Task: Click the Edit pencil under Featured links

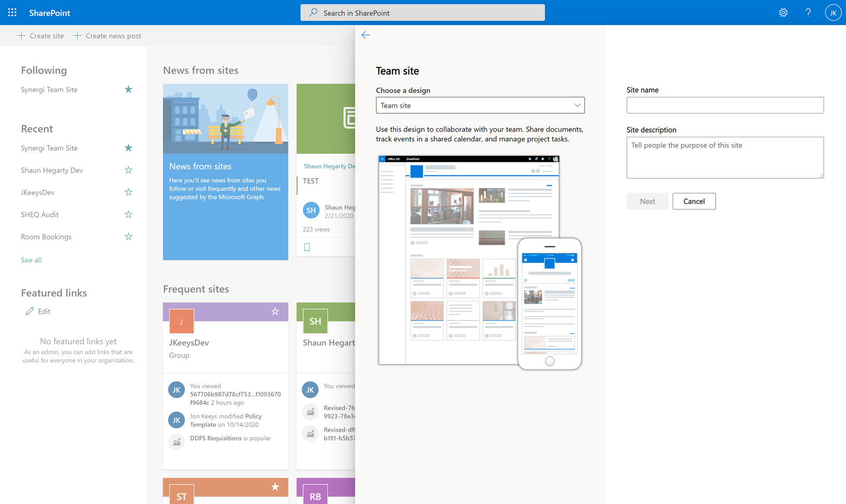Action: click(x=30, y=311)
